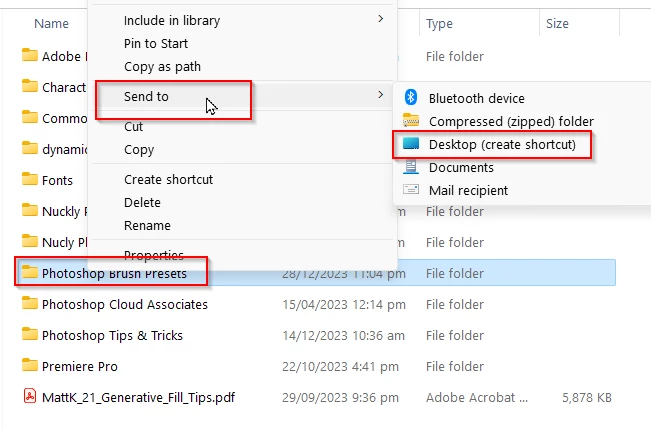Select Create shortcut in context menu

click(x=169, y=179)
